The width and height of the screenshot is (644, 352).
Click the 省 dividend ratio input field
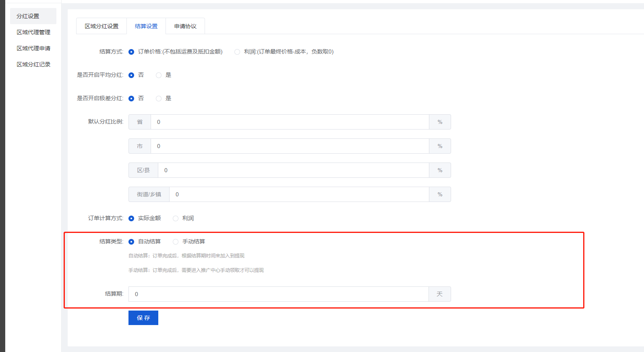tap(290, 122)
